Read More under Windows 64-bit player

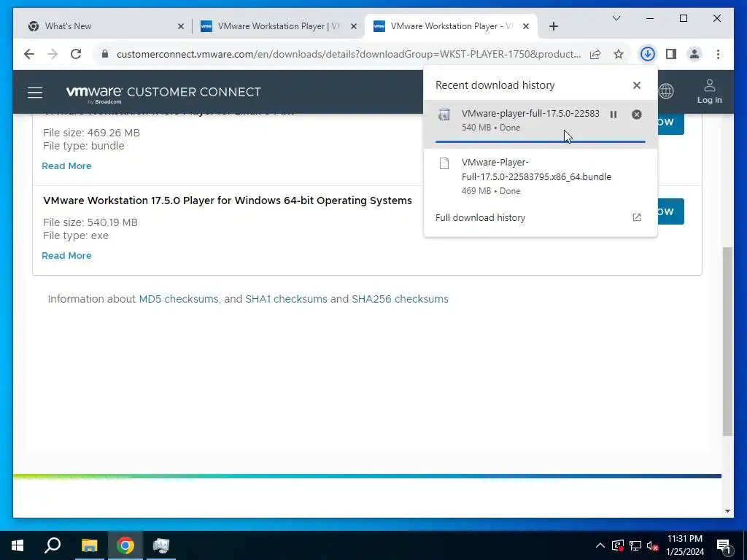(66, 256)
